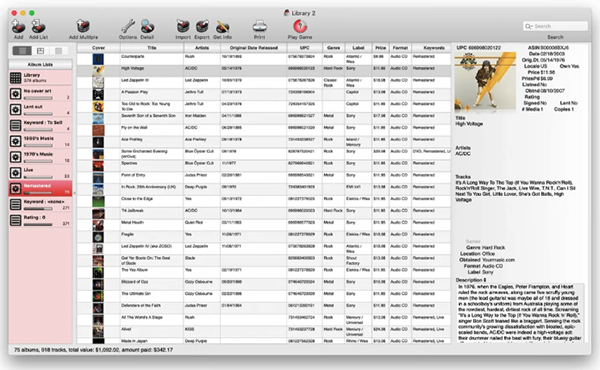Viewport: 600px width, 370px height.
Task: Select the Led Zeppelin III row
Action: point(264,83)
